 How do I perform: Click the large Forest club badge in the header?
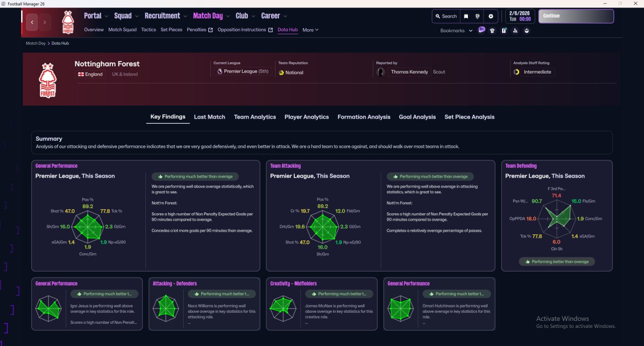[x=48, y=80]
